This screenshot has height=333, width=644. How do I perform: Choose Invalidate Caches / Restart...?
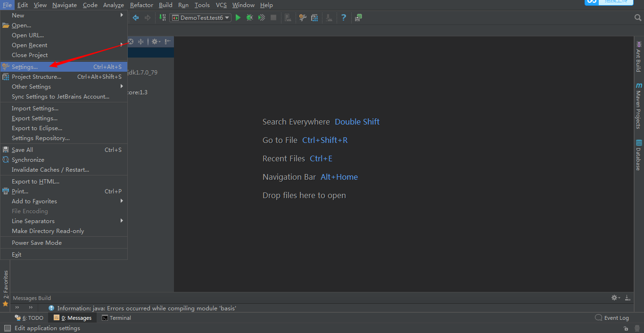pyautogui.click(x=50, y=170)
